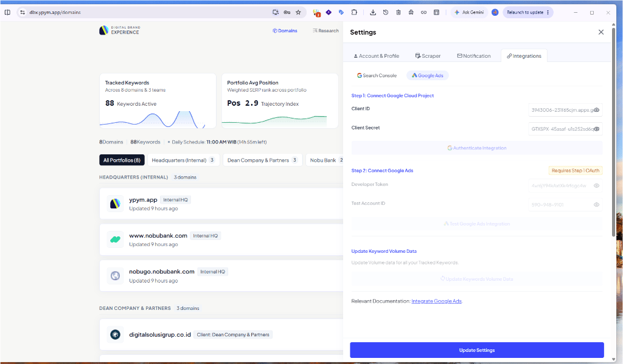This screenshot has width=623, height=364.
Task: Open the ypym.app domain row
Action: [x=221, y=204]
